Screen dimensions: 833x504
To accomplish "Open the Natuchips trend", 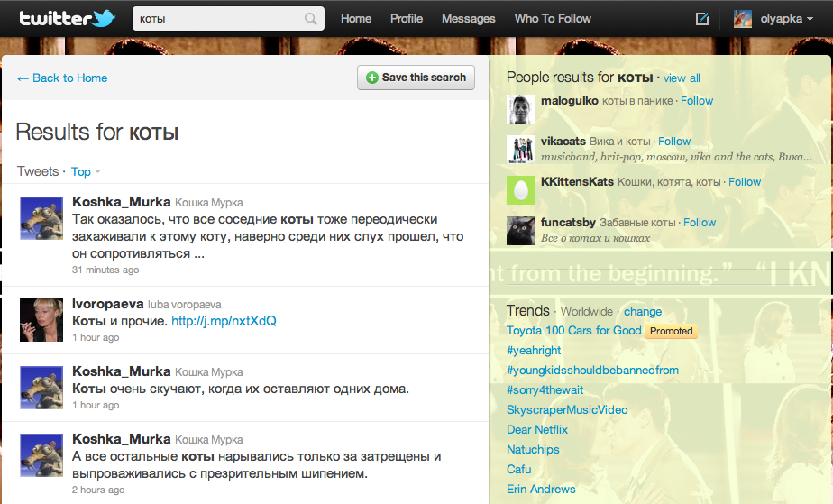I will [533, 449].
